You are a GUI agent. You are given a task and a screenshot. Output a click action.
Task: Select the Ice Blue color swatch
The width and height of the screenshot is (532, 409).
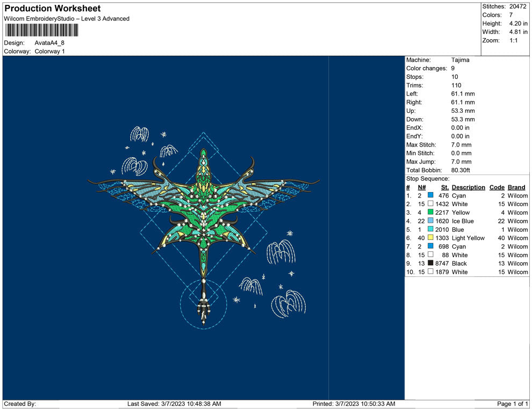click(430, 221)
